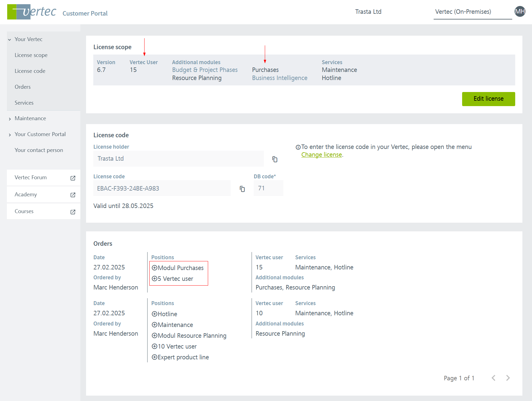Copy the license code to clipboard
The width and height of the screenshot is (532, 401).
tap(242, 189)
